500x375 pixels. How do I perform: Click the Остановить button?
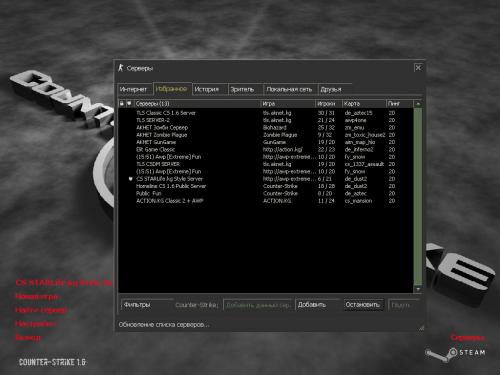364,305
